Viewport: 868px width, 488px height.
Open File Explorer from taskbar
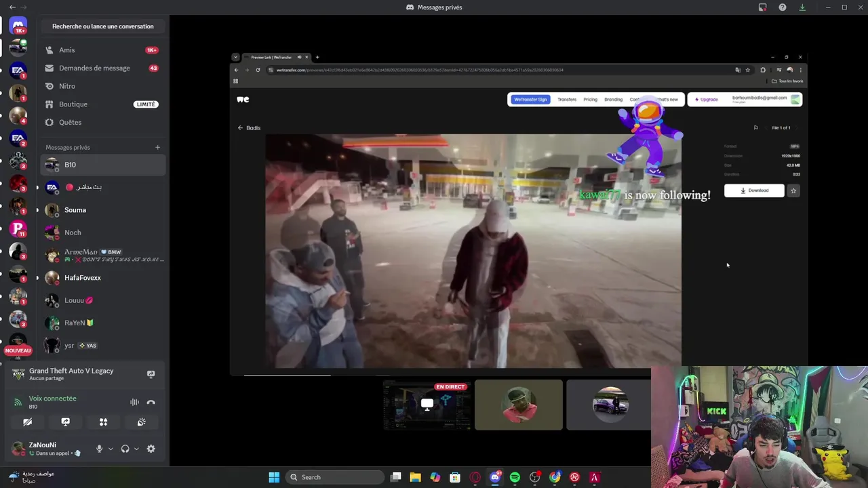[415, 477]
